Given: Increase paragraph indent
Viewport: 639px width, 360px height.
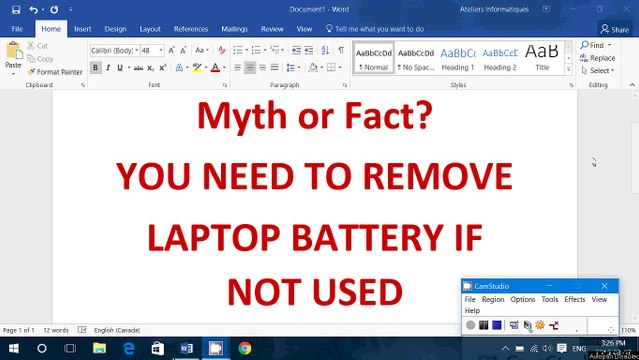Looking at the screenshot, I should pos(309,50).
